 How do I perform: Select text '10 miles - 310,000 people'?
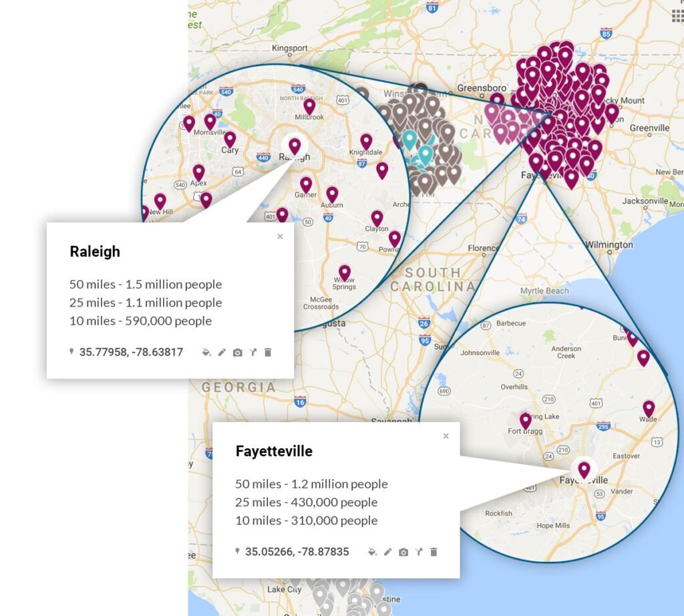[306, 521]
